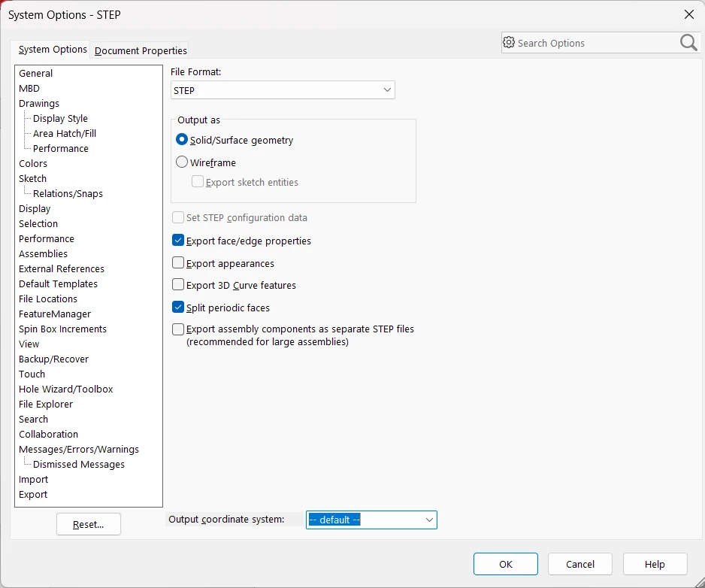Viewport: 705px width, 588px height.
Task: Select FeatureManager category
Action: coord(55,314)
